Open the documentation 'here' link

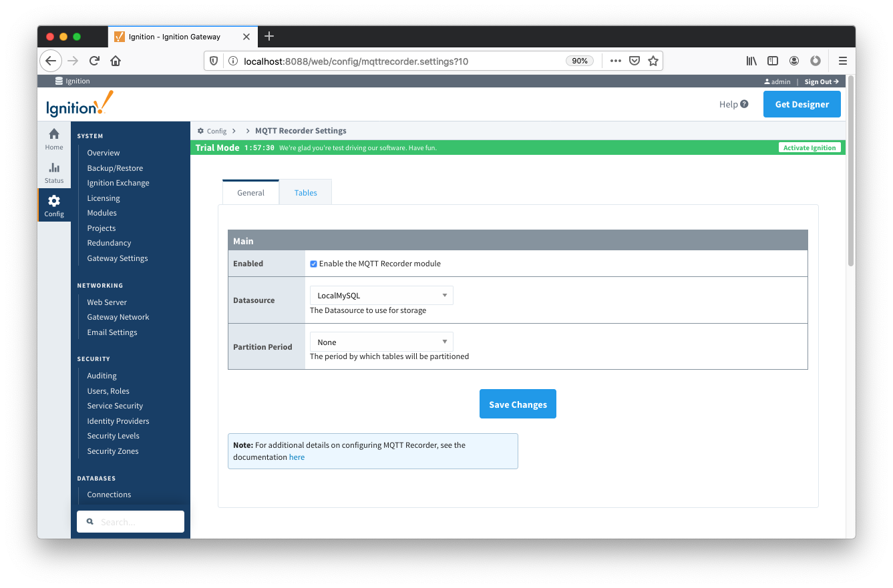[297, 457]
